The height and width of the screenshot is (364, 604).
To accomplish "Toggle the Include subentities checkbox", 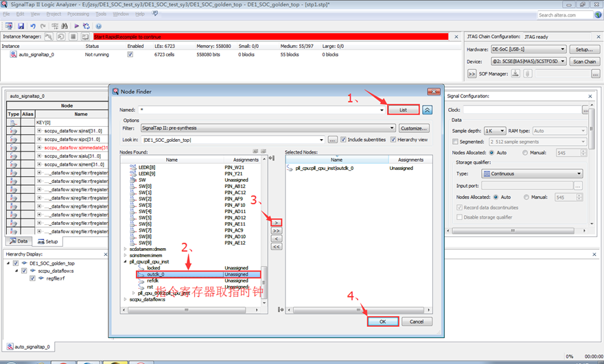I will coord(344,140).
